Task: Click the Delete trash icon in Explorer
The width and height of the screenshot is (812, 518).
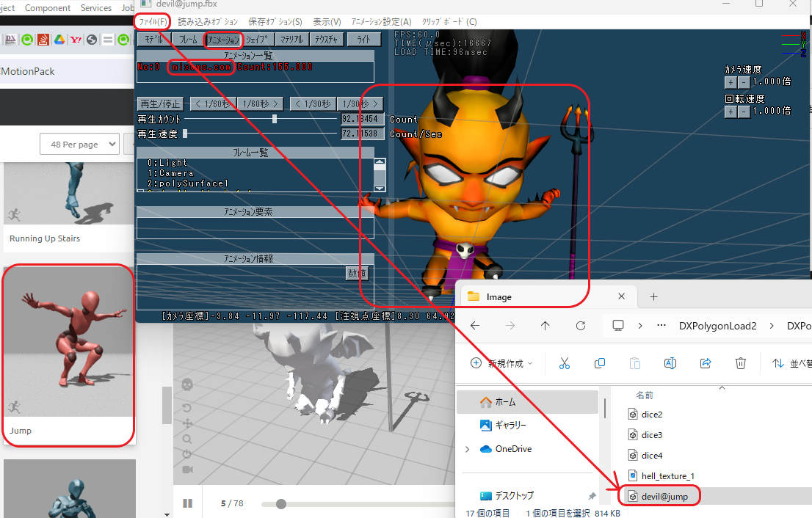Action: coord(741,363)
